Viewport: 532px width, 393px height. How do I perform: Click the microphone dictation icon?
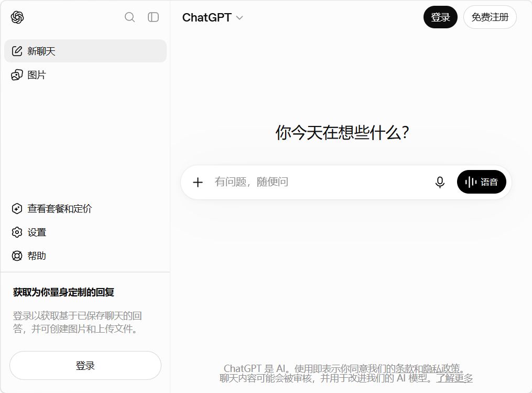coord(440,182)
